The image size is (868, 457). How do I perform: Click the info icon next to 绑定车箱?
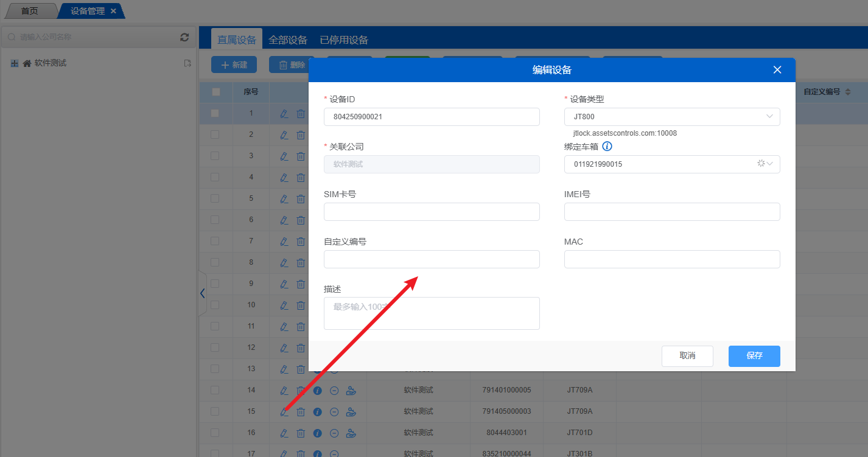[607, 147]
